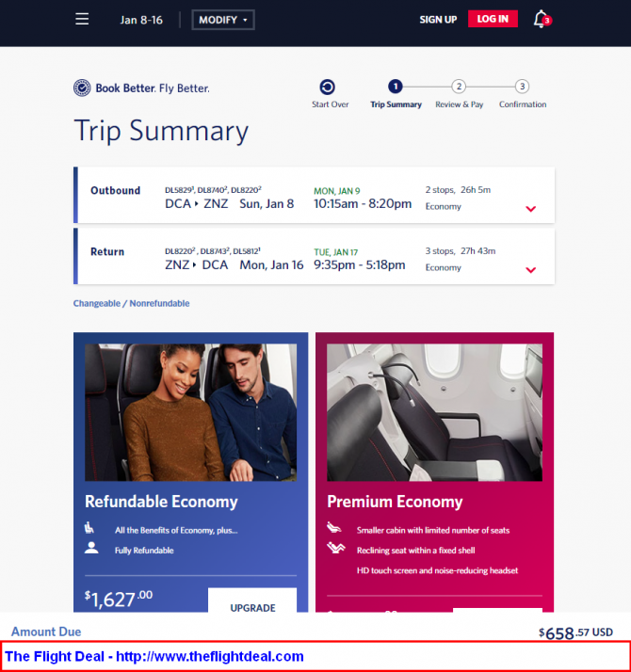Click the LOG IN button
The width and height of the screenshot is (631, 672).
[x=493, y=19]
